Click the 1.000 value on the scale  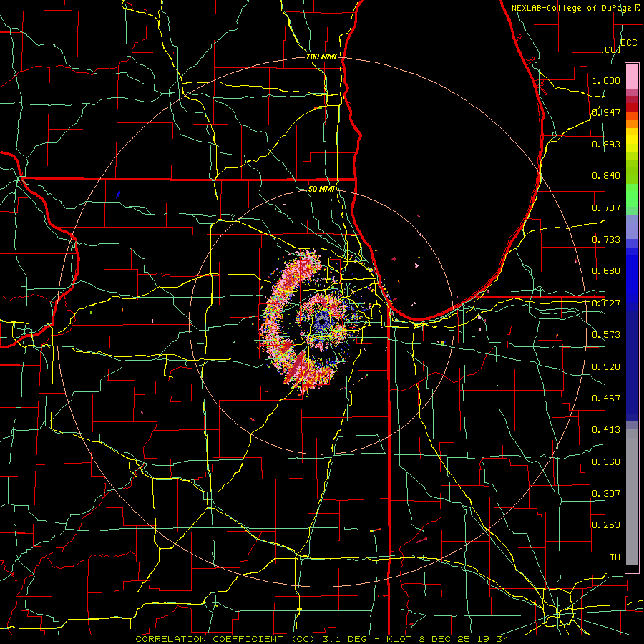tap(606, 80)
